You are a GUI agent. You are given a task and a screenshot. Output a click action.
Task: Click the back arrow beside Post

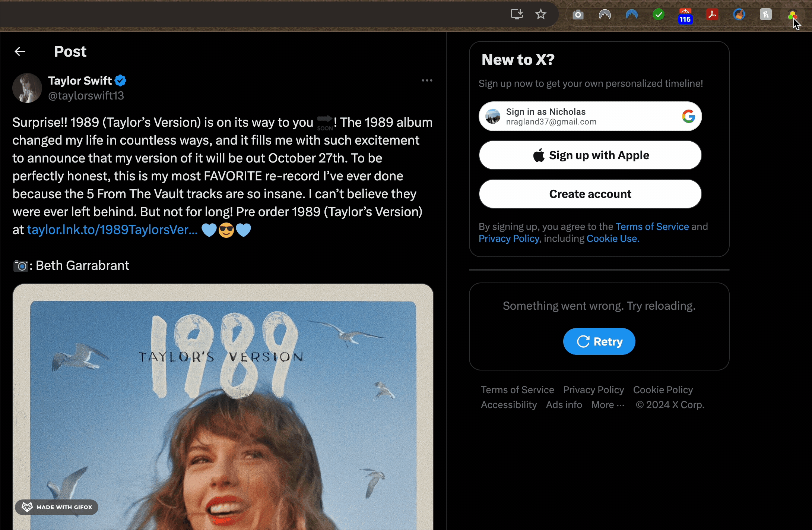[20, 51]
